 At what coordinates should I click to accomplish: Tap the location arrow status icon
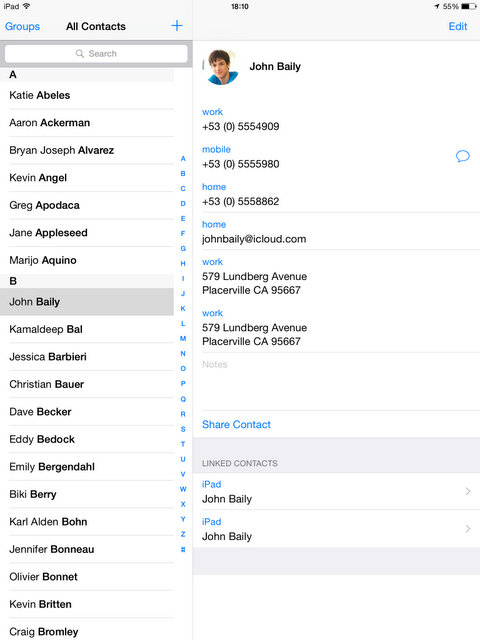click(x=437, y=7)
